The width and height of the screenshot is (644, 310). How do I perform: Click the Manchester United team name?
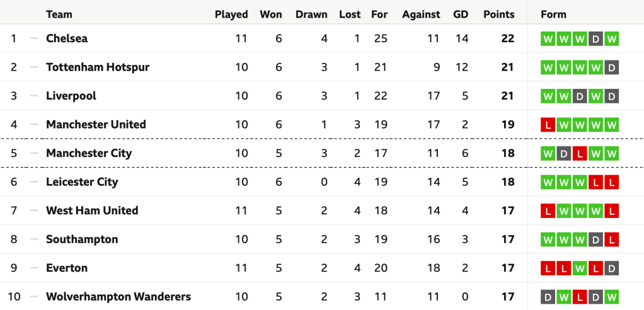[96, 125]
